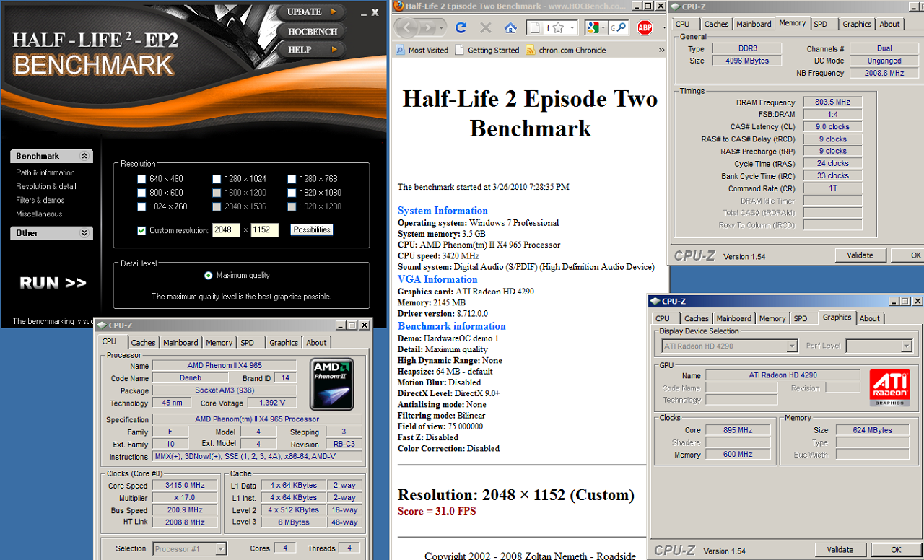Click the Firefox home icon
924x560 pixels.
(510, 28)
